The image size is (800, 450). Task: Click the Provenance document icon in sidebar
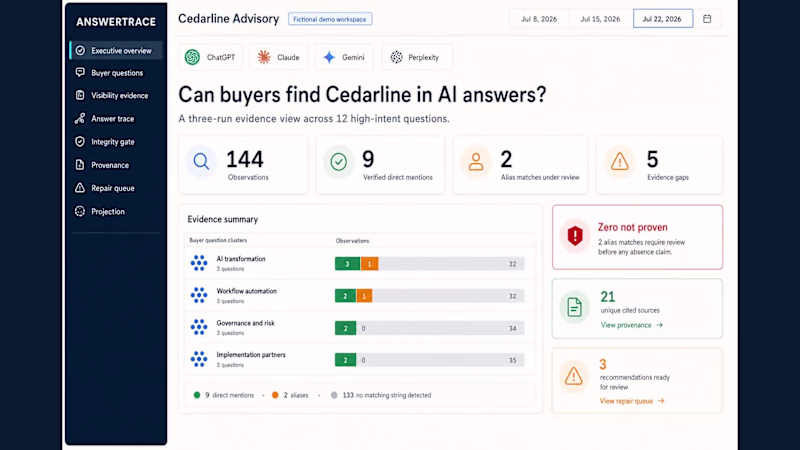pyautogui.click(x=80, y=165)
